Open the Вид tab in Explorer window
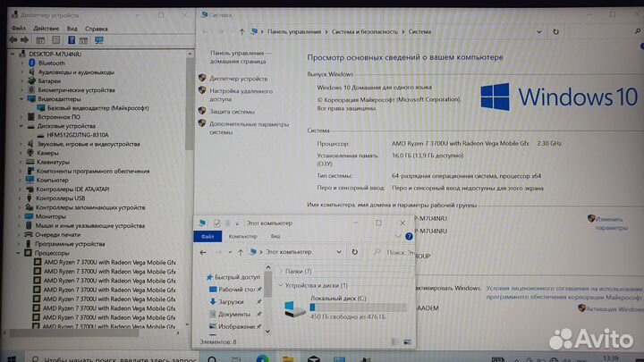The width and height of the screenshot is (644, 362). 275,236
